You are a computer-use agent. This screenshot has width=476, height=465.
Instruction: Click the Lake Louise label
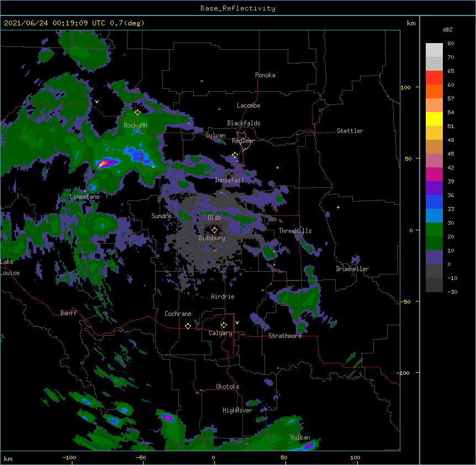coord(10,267)
